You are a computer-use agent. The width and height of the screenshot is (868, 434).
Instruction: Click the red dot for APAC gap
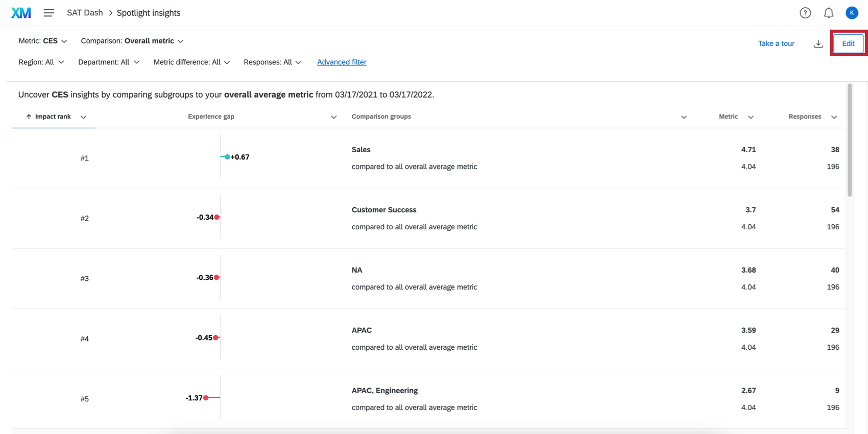click(216, 337)
